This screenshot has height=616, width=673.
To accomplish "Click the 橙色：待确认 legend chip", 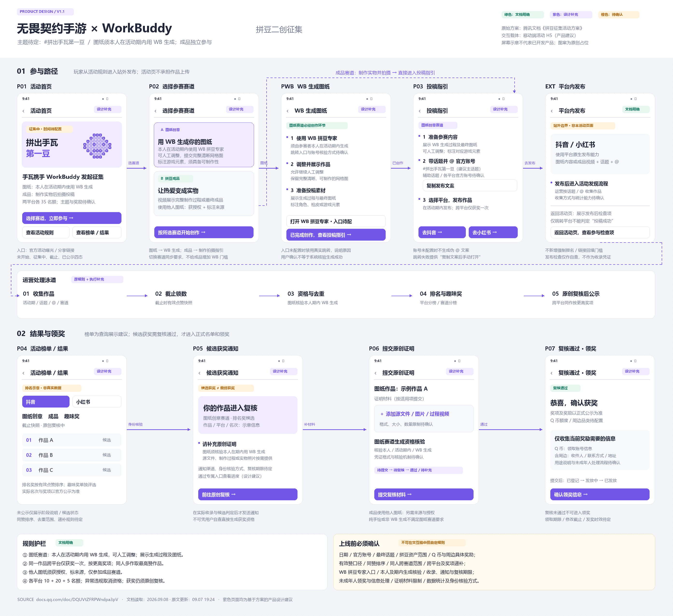I will tap(619, 15).
